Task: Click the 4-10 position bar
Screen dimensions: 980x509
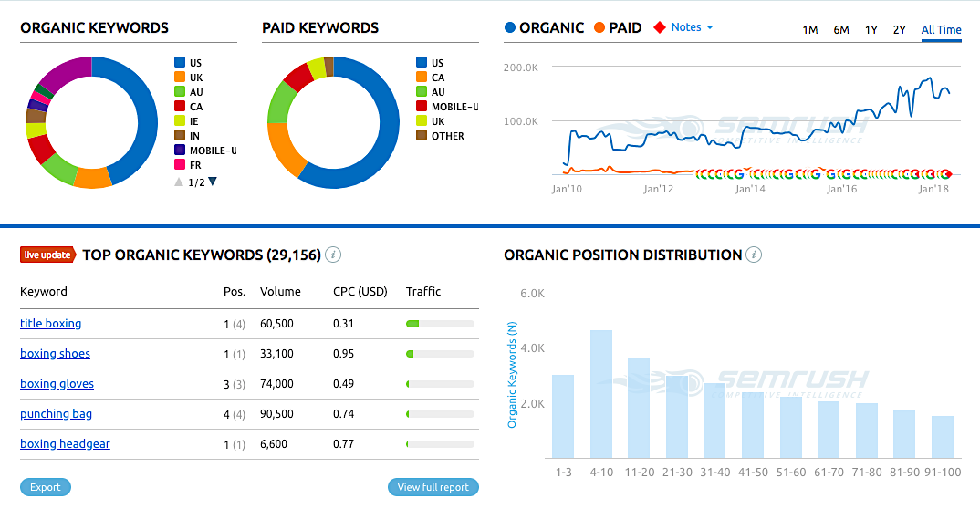Action: coord(600,393)
